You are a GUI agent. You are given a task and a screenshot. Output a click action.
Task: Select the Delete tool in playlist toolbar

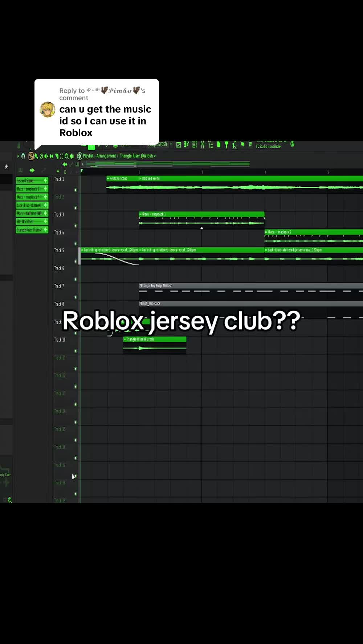click(41, 156)
